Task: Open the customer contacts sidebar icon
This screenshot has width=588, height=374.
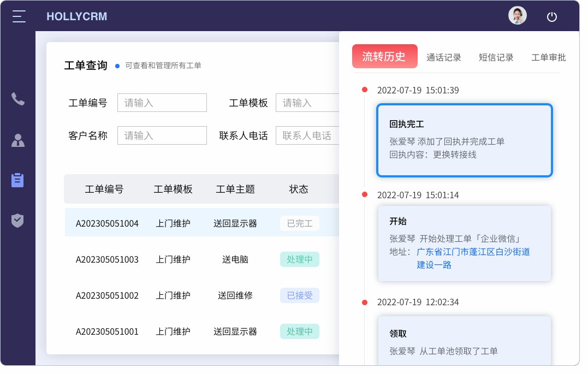Action: 18,140
